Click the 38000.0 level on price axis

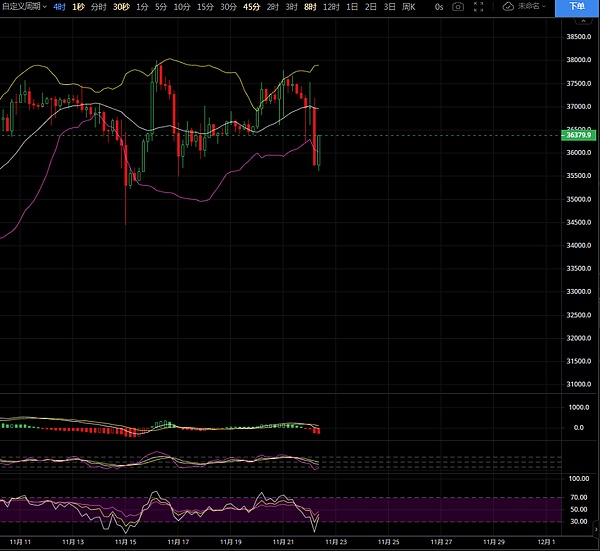pos(575,60)
